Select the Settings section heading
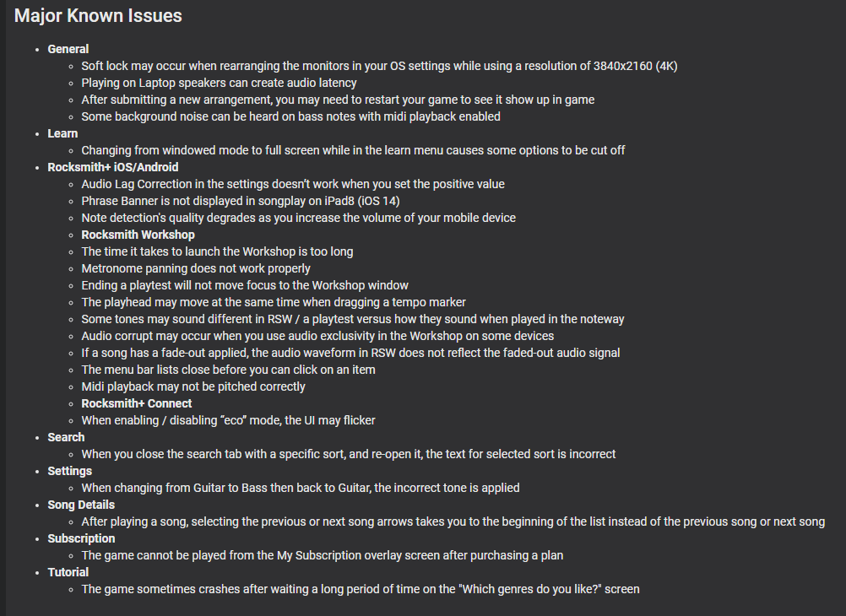Viewport: 846px width, 616px height. (x=69, y=471)
